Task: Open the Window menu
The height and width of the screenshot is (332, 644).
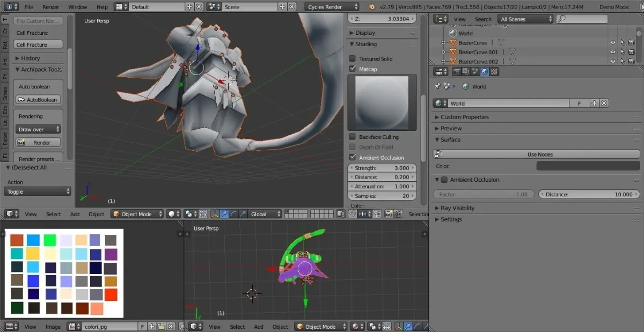Action: click(78, 7)
